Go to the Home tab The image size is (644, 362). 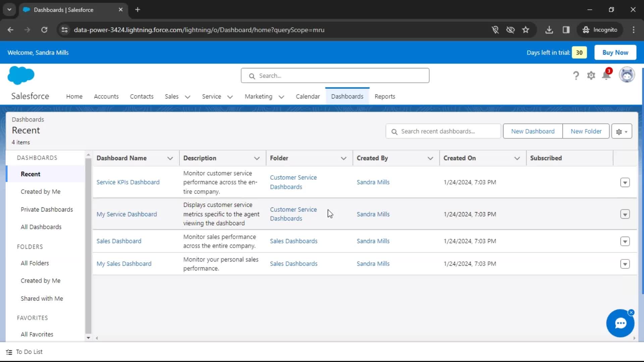point(74,97)
